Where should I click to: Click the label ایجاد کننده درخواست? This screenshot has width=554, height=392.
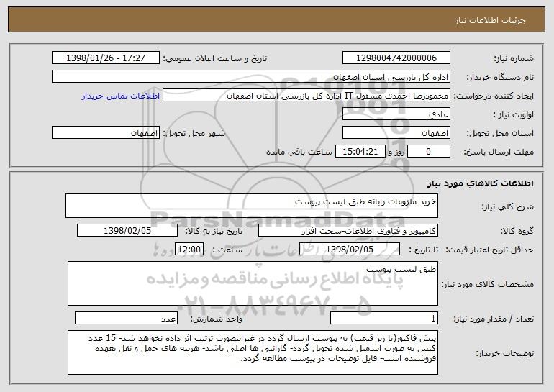pyautogui.click(x=494, y=96)
